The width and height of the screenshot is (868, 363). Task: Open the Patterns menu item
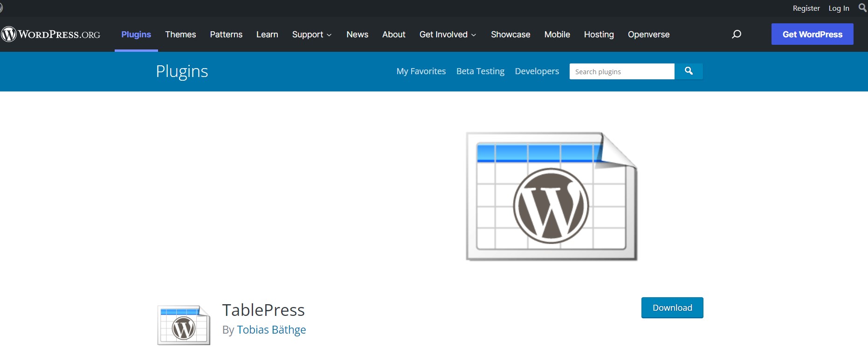coord(226,35)
